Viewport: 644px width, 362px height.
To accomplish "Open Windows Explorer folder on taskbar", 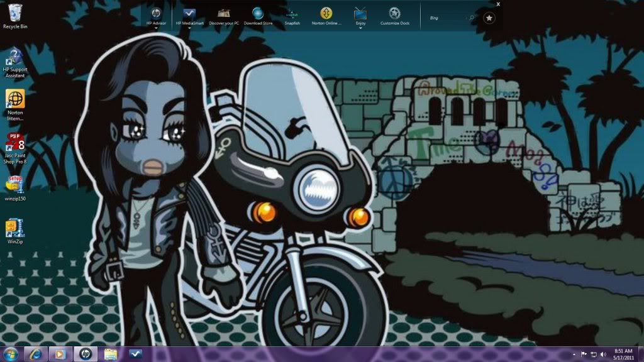I will point(111,354).
